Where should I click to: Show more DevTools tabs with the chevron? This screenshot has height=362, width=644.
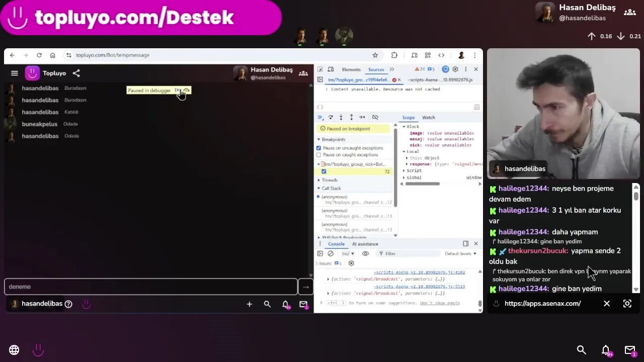[x=392, y=69]
